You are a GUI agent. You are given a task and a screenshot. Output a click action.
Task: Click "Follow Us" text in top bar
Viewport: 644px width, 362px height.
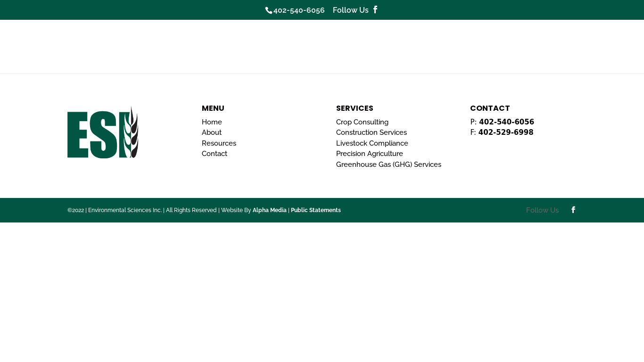coord(351,10)
